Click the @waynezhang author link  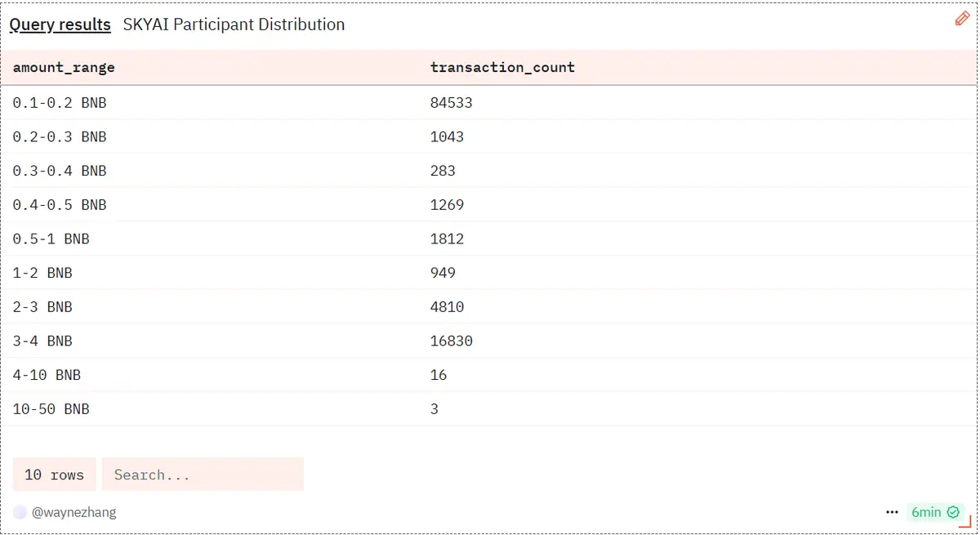[73, 512]
